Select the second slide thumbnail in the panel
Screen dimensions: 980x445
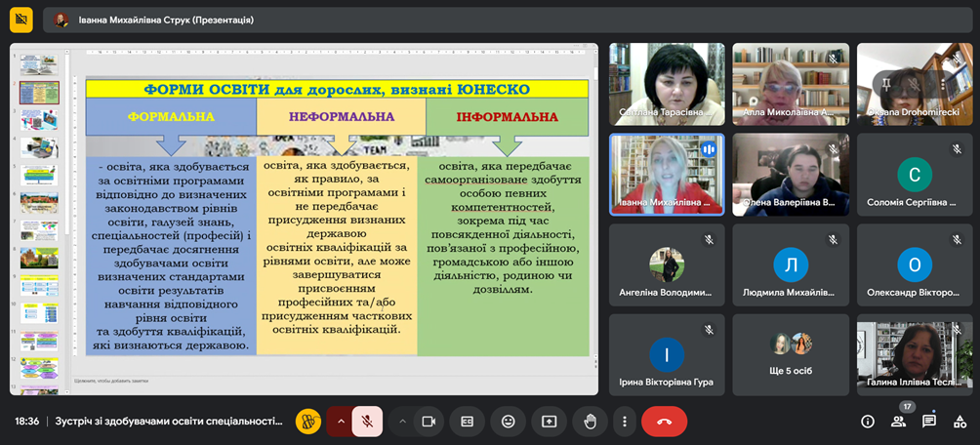39,93
